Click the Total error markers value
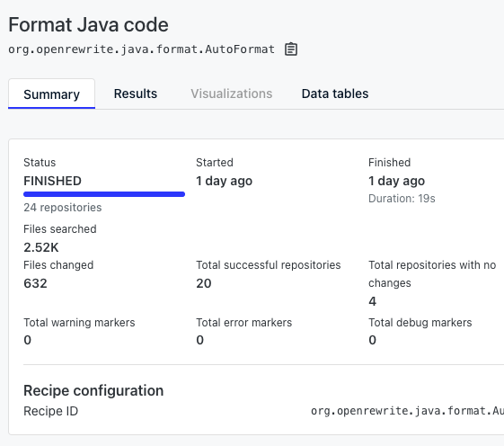Screen dimensions: 504x446 [200, 340]
